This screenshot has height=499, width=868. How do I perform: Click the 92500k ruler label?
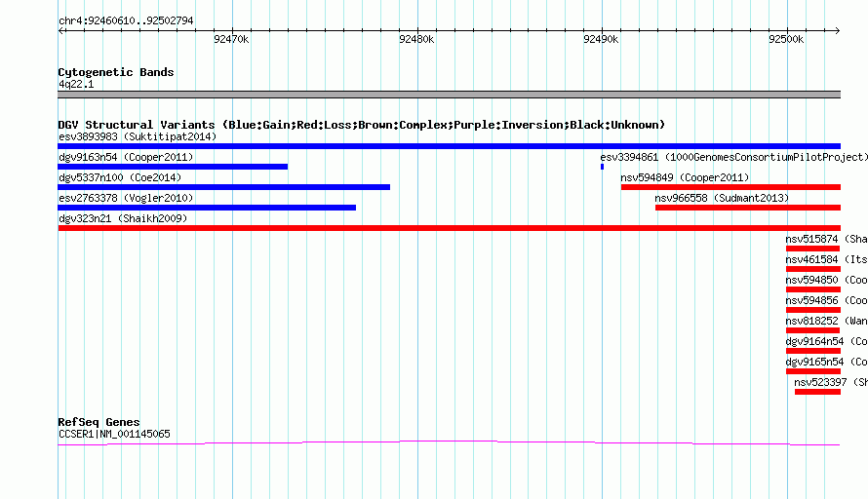click(x=786, y=39)
